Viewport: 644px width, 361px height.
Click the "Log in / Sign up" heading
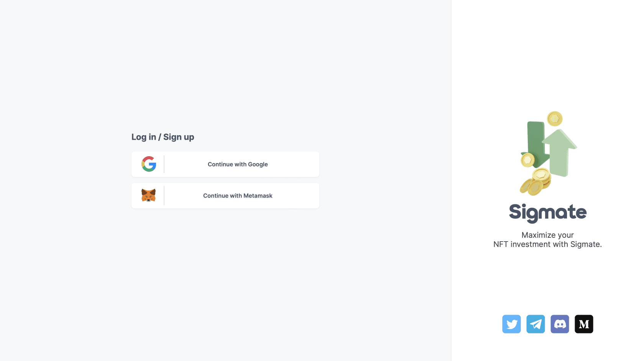pos(163,137)
